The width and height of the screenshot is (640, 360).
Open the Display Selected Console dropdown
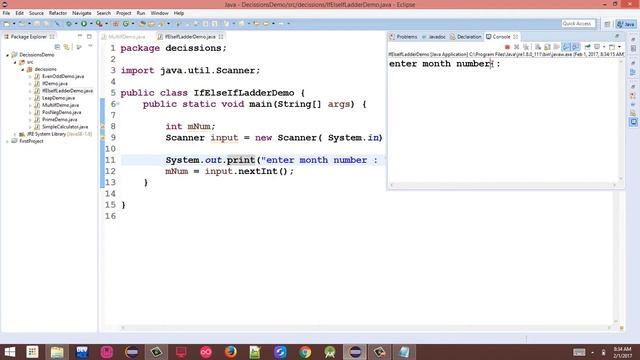604,47
